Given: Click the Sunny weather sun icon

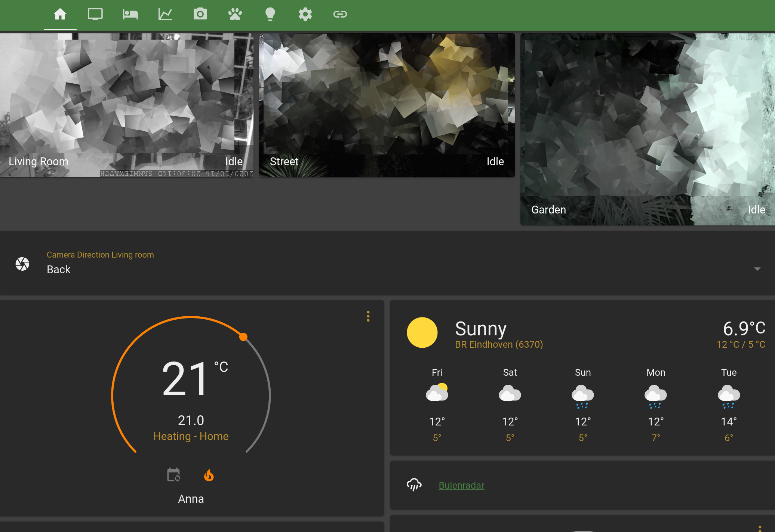Looking at the screenshot, I should 422,332.
